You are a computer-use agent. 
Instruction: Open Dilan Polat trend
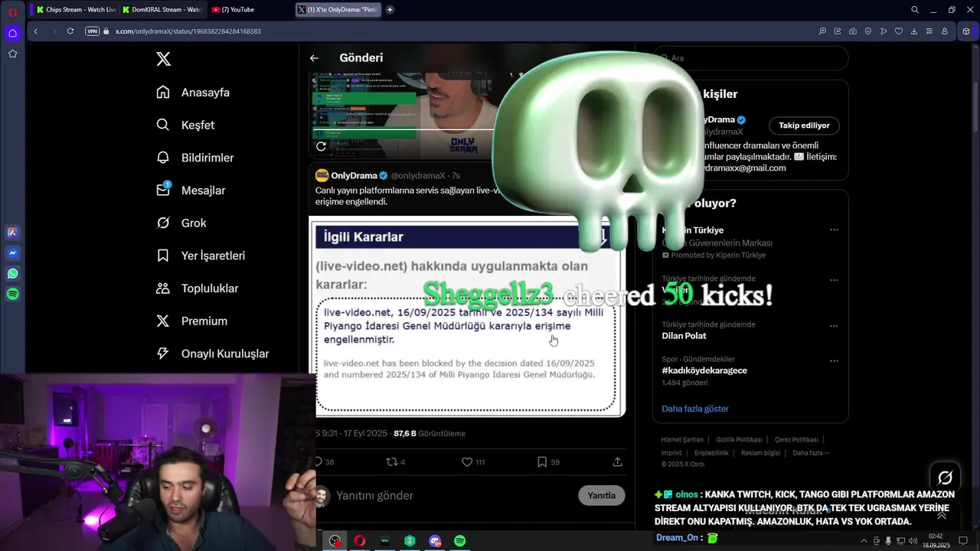[684, 336]
